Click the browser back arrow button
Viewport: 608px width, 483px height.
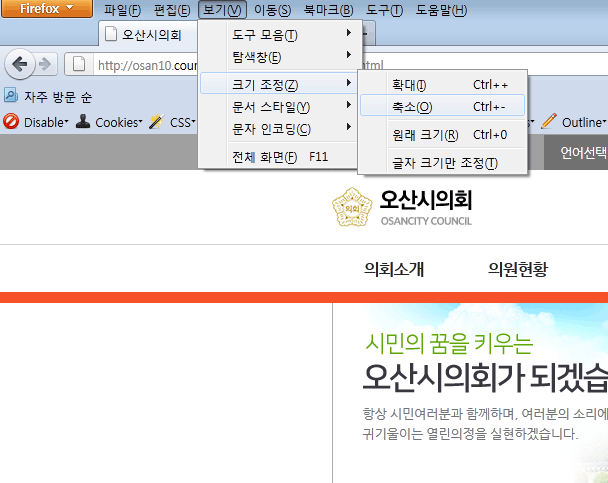click(20, 64)
